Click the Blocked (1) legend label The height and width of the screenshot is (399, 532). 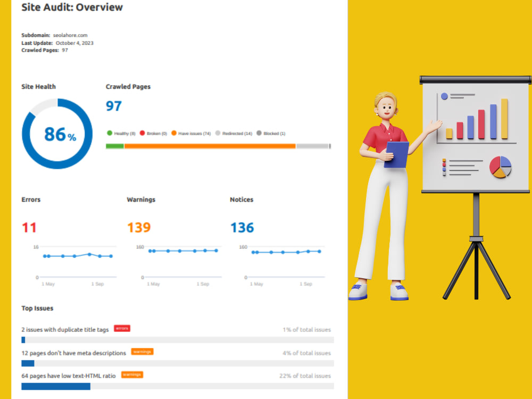click(274, 134)
